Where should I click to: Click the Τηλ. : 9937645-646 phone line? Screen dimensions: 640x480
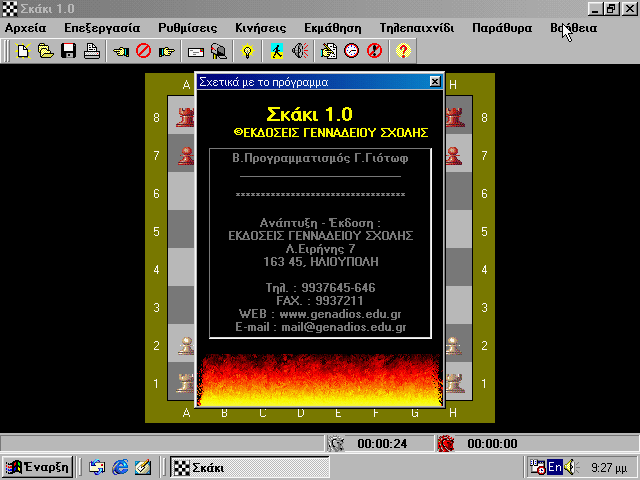tap(320, 288)
